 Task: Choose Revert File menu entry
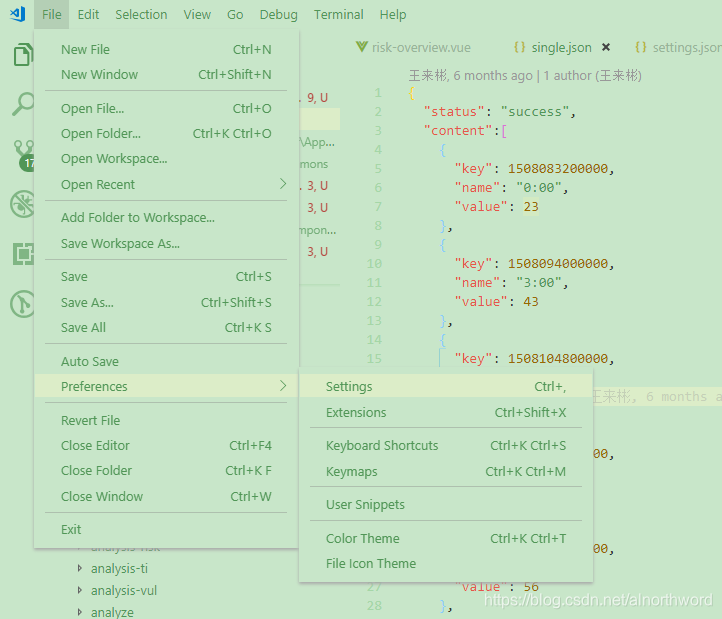tap(166, 420)
